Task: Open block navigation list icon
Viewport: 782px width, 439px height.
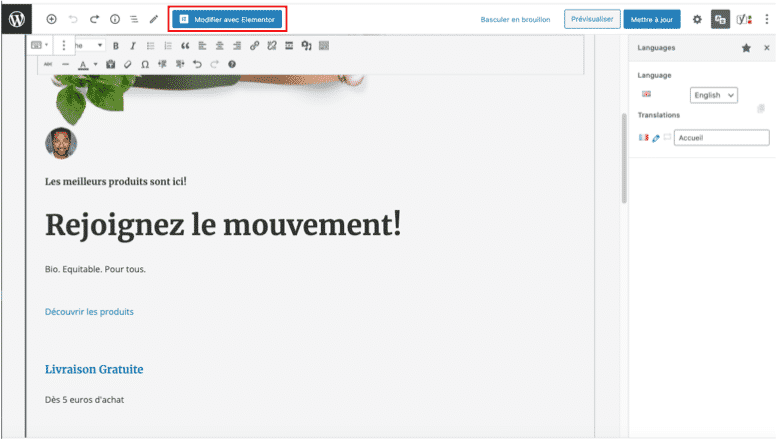Action: (134, 19)
